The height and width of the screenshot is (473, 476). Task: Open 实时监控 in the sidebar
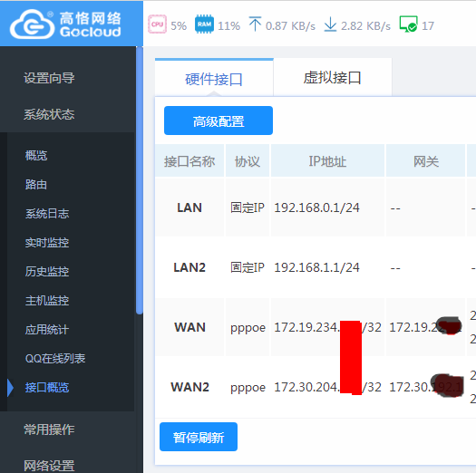click(x=47, y=243)
